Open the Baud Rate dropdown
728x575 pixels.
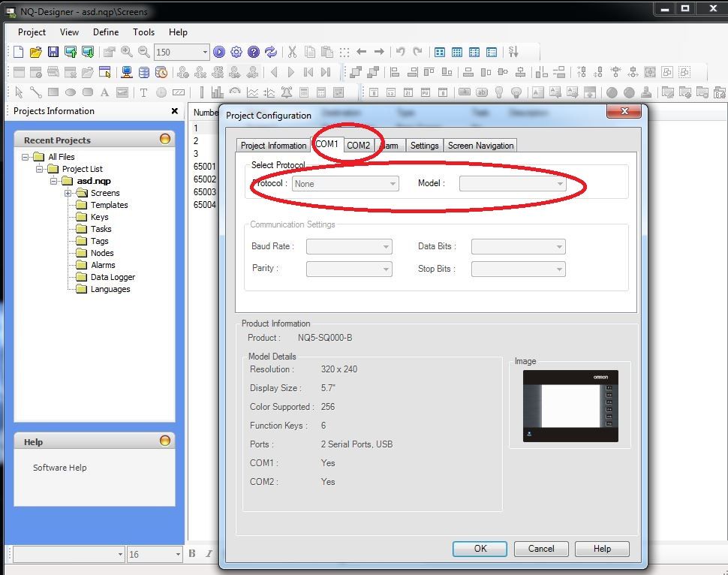pos(349,246)
